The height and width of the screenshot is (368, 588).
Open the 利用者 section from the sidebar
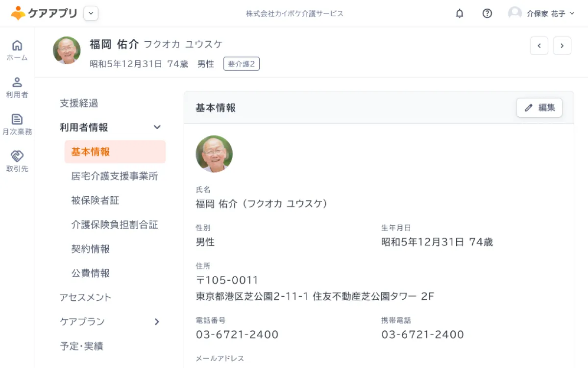(17, 86)
